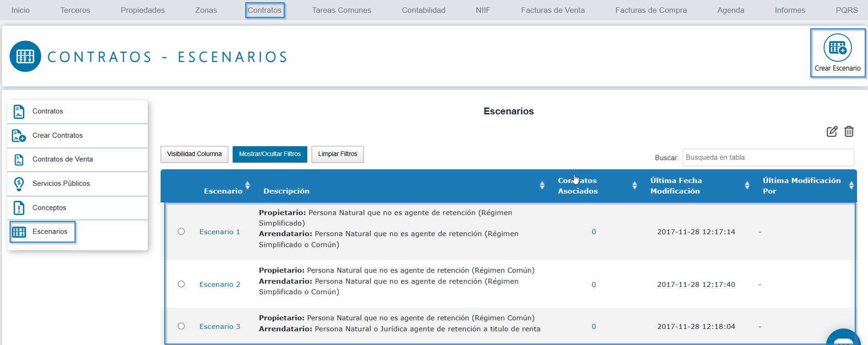The image size is (868, 345).
Task: Go to Facturas de Venta menu
Action: (x=553, y=10)
